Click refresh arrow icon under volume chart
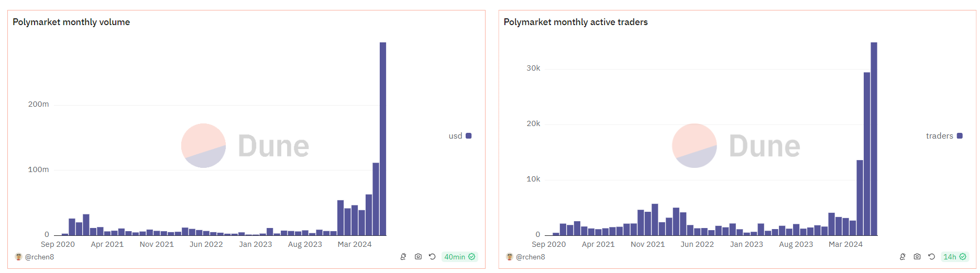The width and height of the screenshot is (980, 273). tap(432, 257)
